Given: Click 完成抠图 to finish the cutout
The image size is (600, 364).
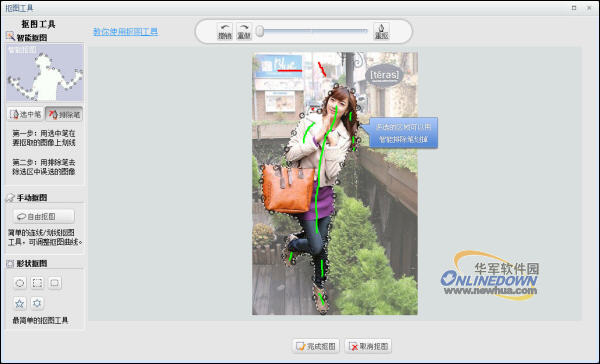Looking at the screenshot, I should [316, 346].
